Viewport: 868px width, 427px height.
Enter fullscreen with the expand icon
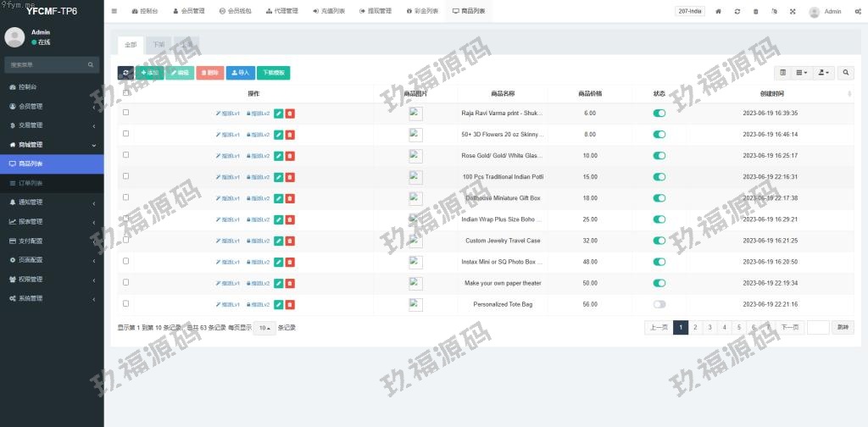[793, 12]
